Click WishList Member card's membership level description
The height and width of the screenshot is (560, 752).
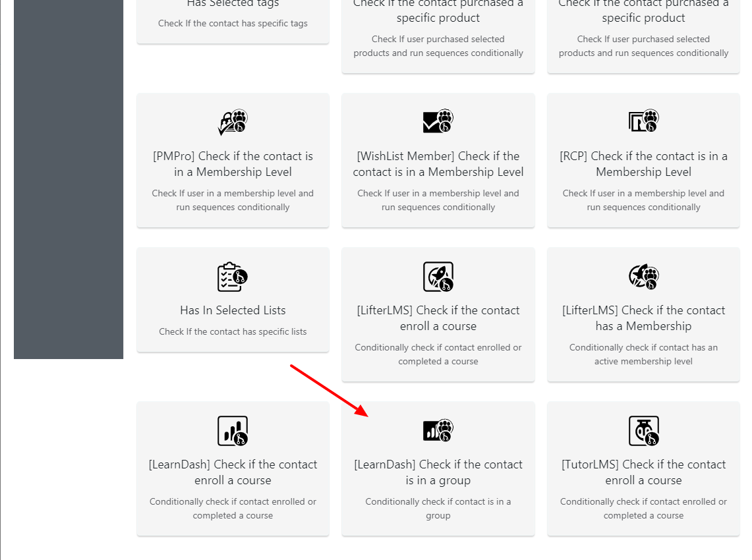[x=438, y=200]
